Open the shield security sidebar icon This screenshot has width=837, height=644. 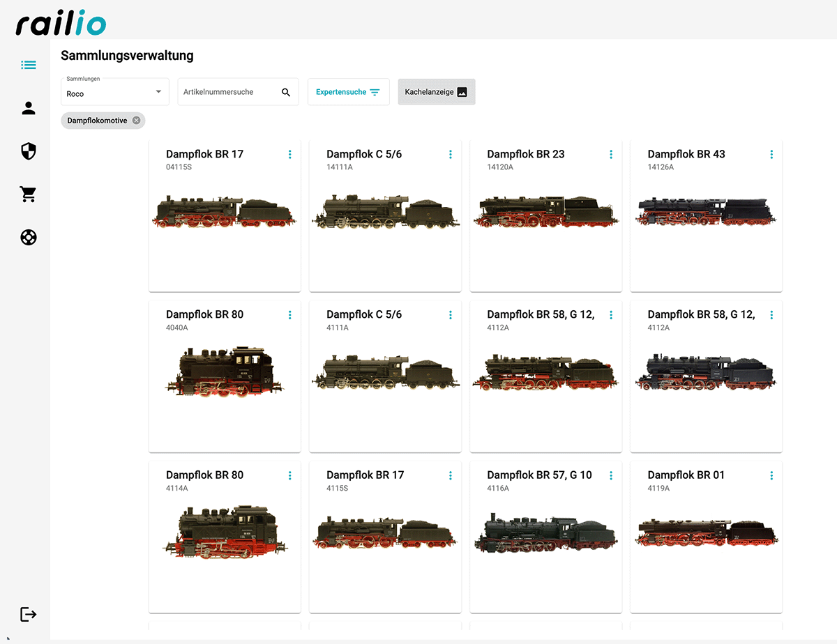pos(28,151)
